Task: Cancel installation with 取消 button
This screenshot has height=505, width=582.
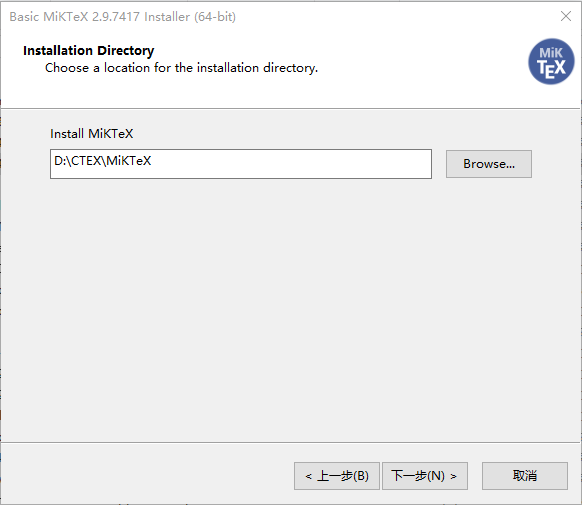Action: tap(524, 476)
